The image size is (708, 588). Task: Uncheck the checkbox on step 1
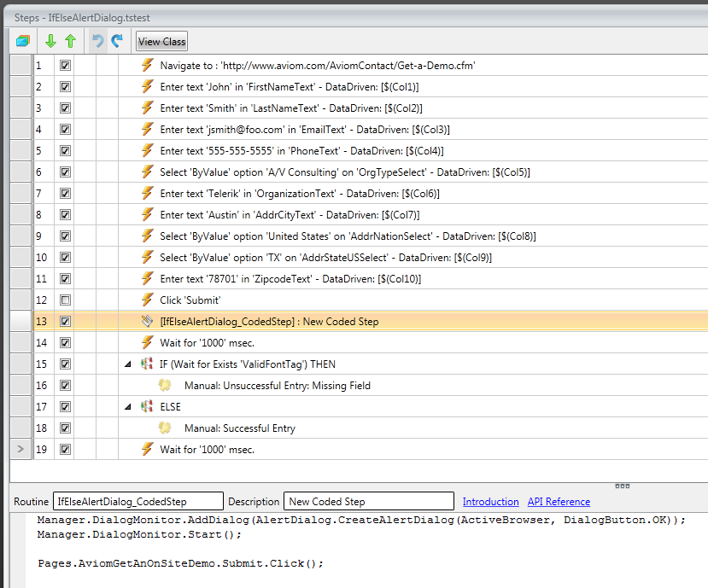(65, 66)
